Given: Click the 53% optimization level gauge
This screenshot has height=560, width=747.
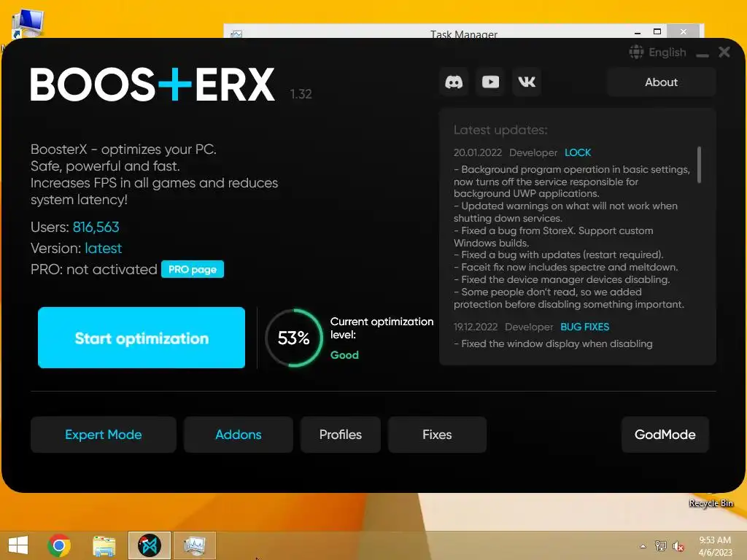Looking at the screenshot, I should (294, 338).
